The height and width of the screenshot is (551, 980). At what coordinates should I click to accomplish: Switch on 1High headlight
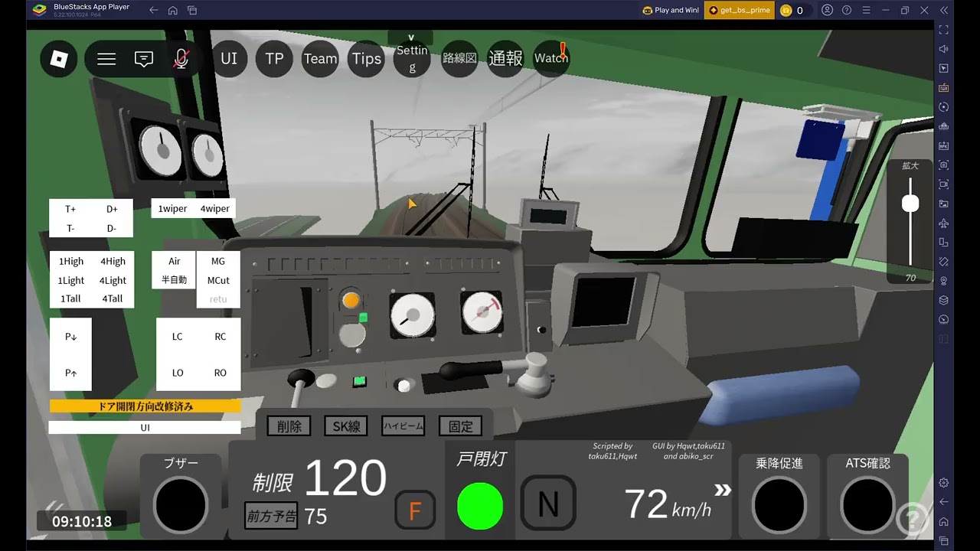71,262
